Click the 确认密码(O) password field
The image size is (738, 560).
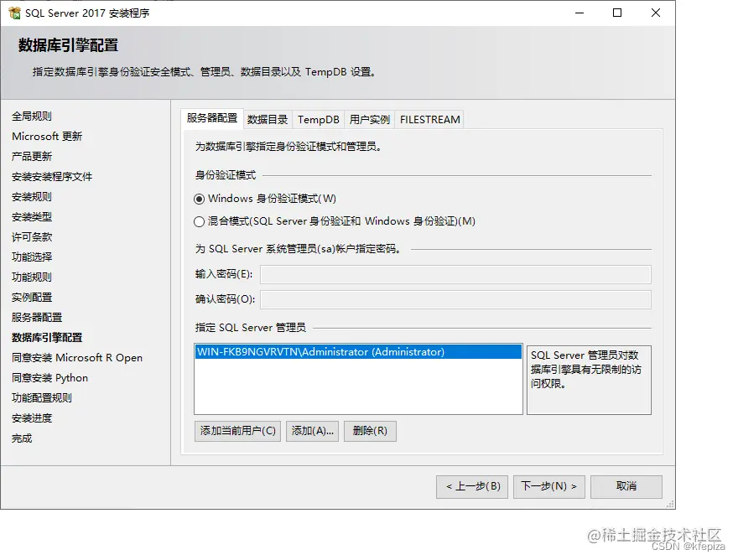[458, 299]
